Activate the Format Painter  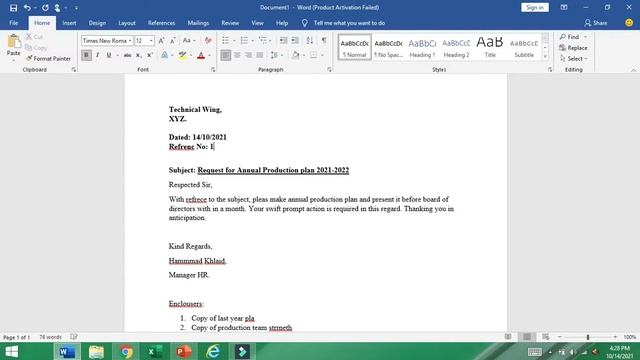point(48,58)
